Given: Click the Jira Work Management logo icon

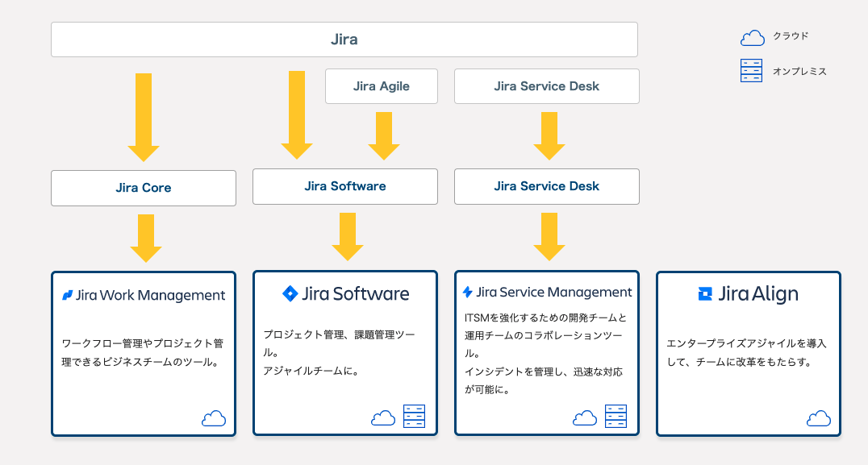Looking at the screenshot, I should 68,295.
